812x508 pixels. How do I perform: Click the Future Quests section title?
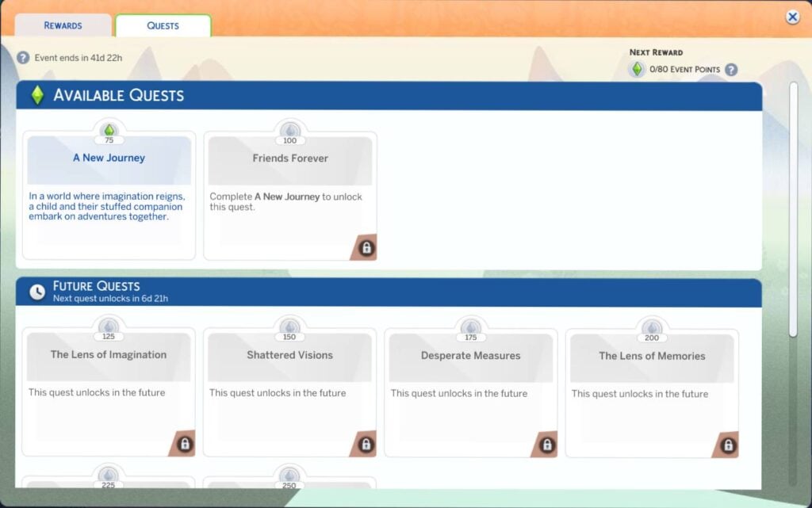coord(96,286)
